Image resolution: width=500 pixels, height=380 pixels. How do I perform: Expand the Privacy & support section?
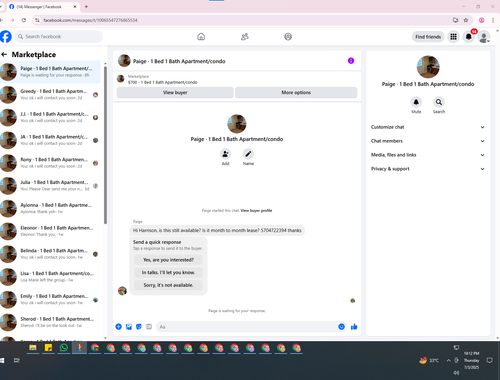click(428, 169)
